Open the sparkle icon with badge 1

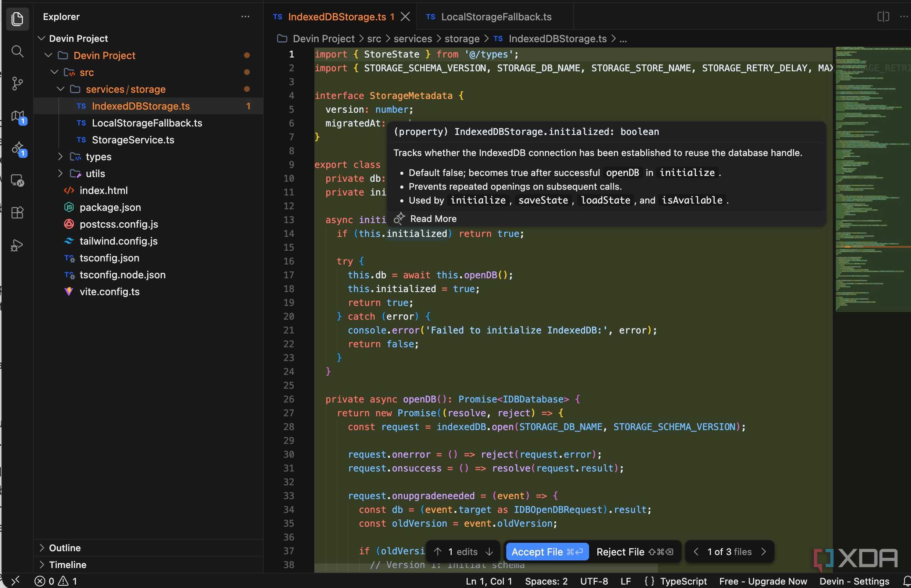[x=18, y=149]
